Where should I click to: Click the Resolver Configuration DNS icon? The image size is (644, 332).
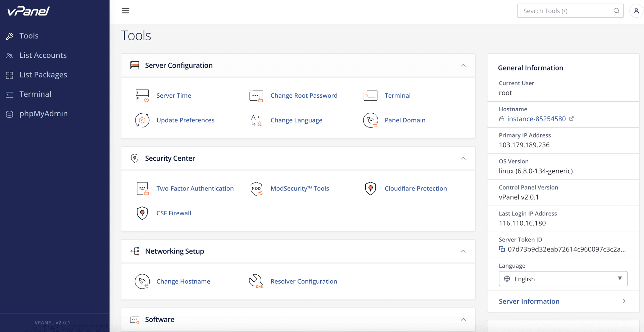(256, 281)
